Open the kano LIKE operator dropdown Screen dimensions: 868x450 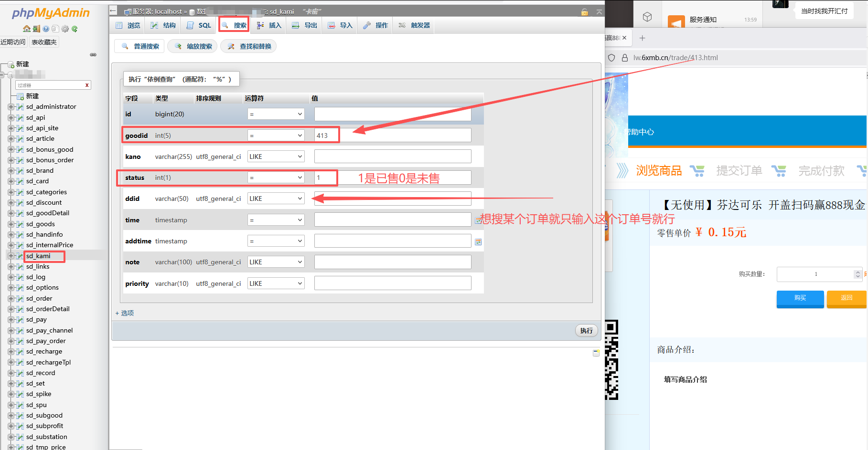click(x=276, y=157)
